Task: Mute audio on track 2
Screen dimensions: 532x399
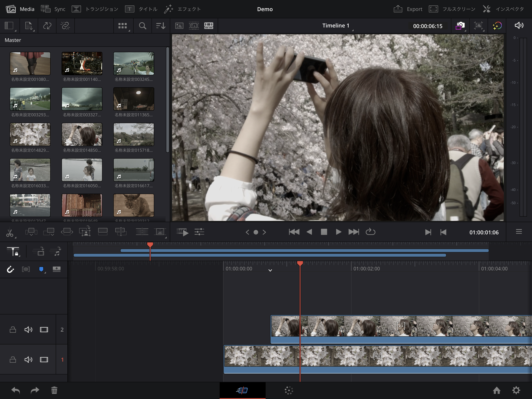Action: [28, 329]
